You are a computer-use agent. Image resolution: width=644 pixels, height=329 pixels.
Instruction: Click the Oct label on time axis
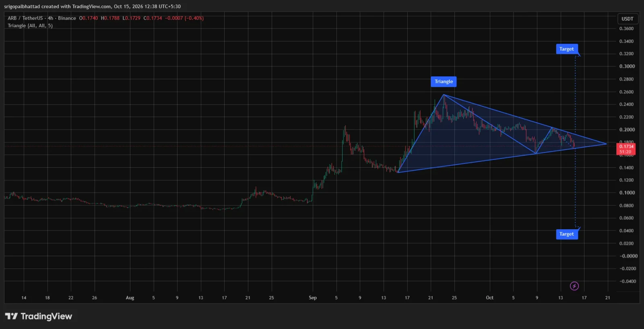click(489, 298)
